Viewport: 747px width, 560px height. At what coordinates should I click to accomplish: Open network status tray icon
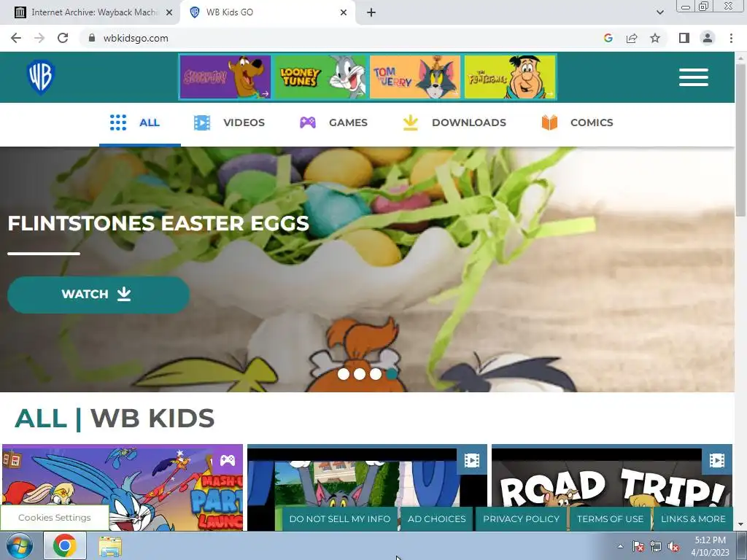tap(656, 546)
